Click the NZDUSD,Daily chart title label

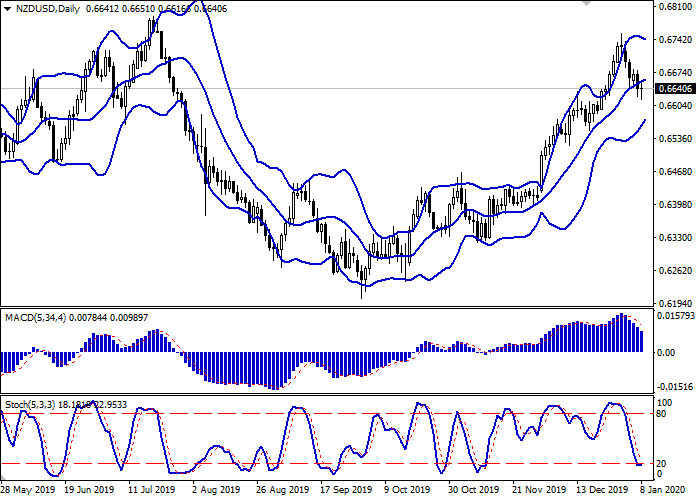coord(47,9)
